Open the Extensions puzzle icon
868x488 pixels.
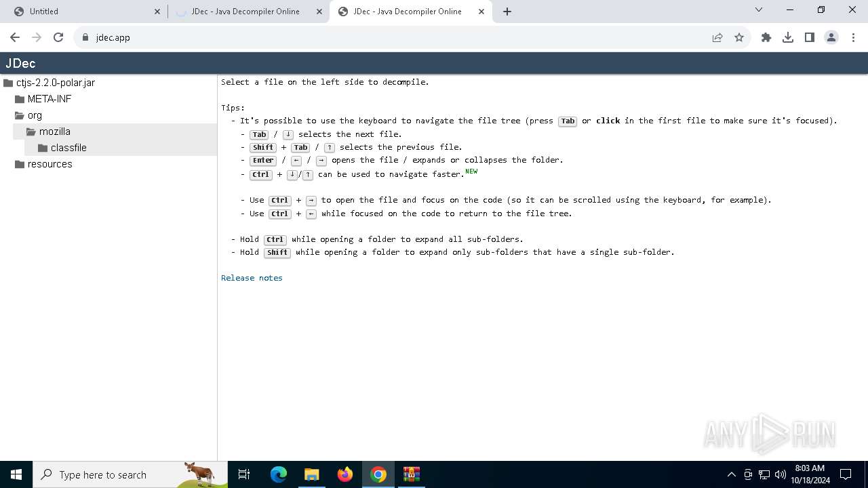(x=766, y=37)
